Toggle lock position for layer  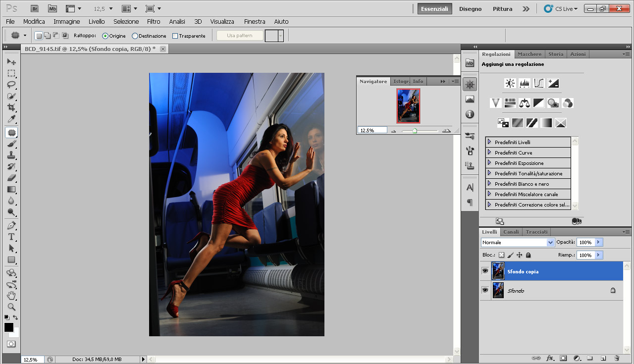pyautogui.click(x=519, y=255)
